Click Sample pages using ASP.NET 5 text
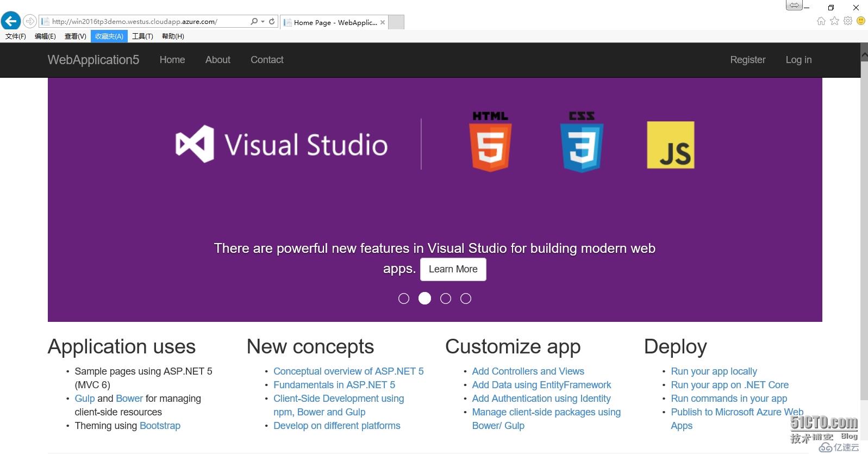868x454 pixels. pos(143,378)
